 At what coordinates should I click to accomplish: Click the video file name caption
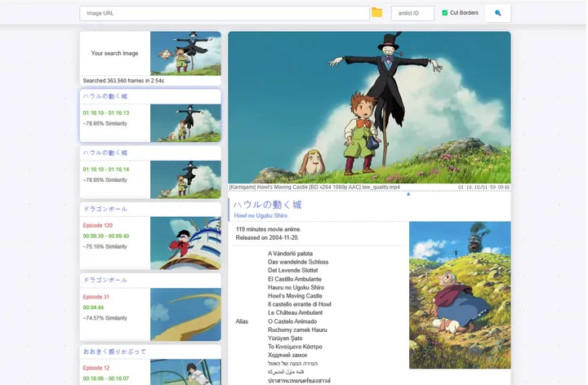coord(314,187)
